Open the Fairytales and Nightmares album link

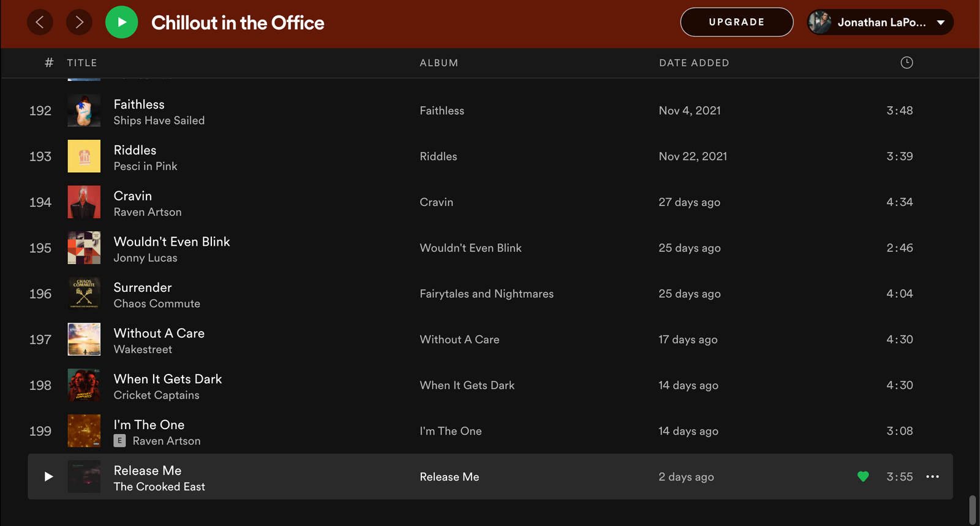486,294
